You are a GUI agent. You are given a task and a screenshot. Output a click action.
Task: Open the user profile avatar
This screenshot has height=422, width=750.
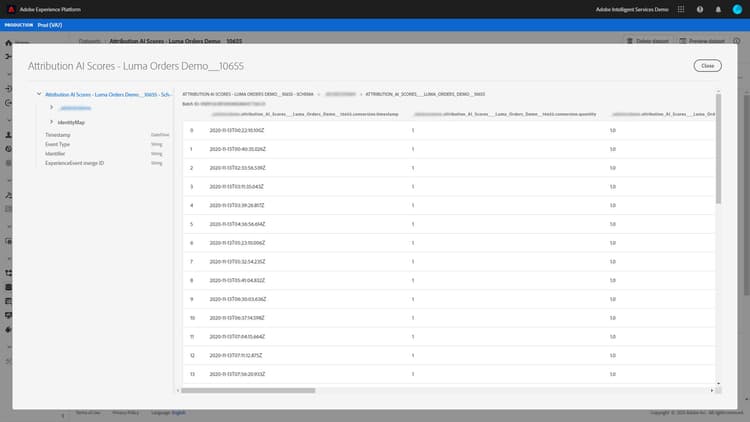coord(737,9)
